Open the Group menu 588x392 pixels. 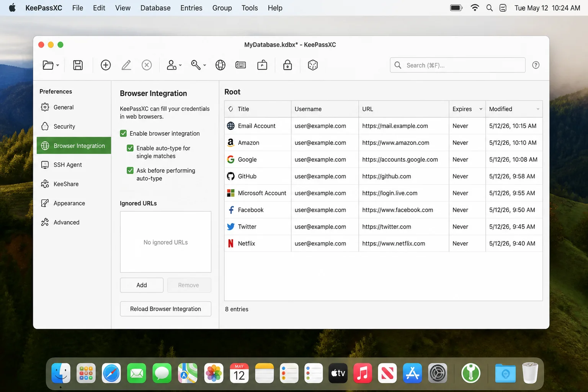[x=222, y=8]
